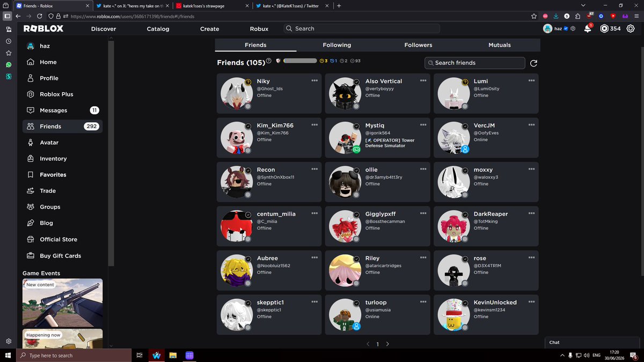Click the friends limit progress bar
Viewport: 644px width, 362px height.
click(x=300, y=61)
